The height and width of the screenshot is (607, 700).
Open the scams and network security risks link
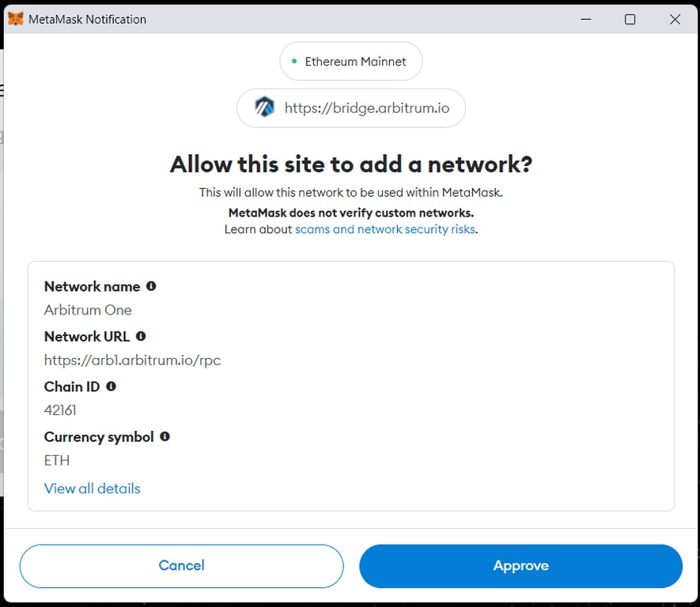coord(385,229)
